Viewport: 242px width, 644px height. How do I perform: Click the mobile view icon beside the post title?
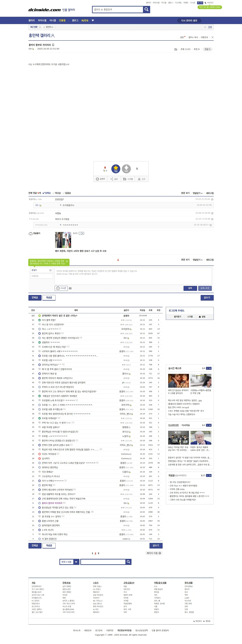click(53, 45)
